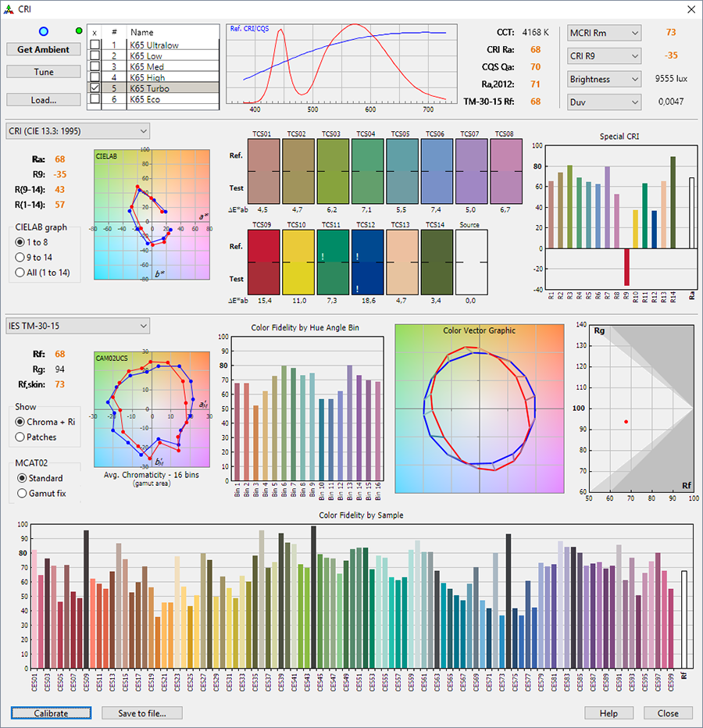
Task: Choose the Patches show option
Action: 21,437
